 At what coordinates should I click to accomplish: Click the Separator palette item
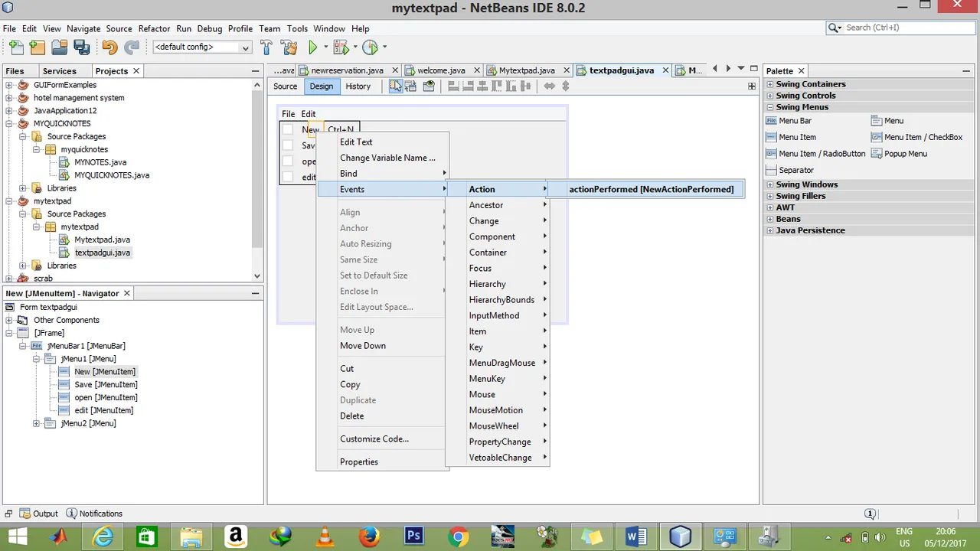(790, 170)
